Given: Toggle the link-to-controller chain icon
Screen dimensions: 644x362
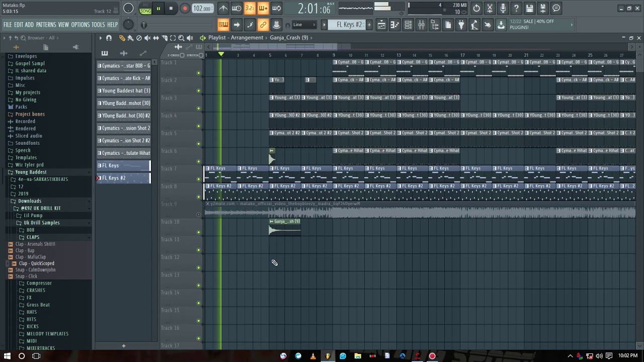Looking at the screenshot, I should (263, 25).
